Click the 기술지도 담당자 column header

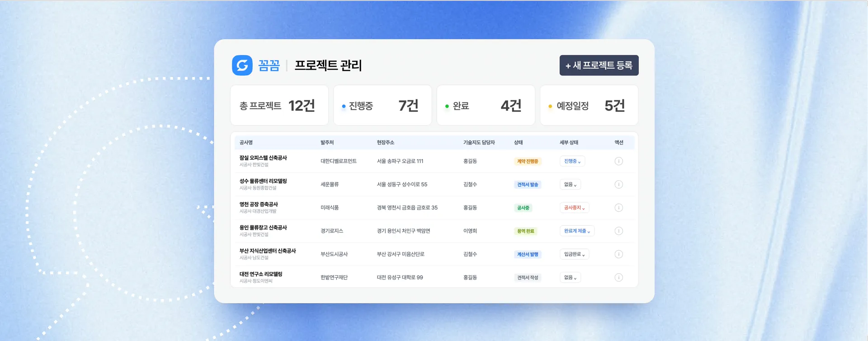(479, 142)
